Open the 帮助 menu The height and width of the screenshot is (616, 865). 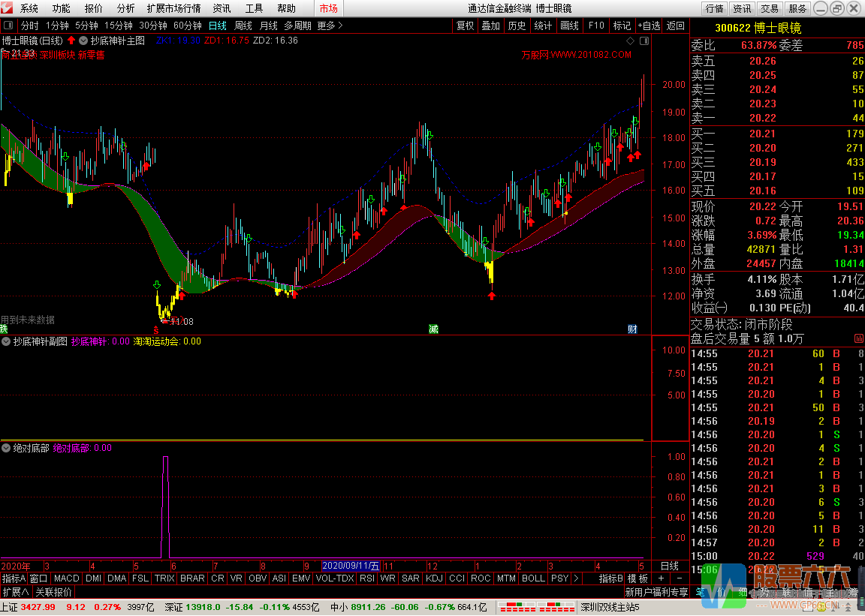[x=286, y=8]
